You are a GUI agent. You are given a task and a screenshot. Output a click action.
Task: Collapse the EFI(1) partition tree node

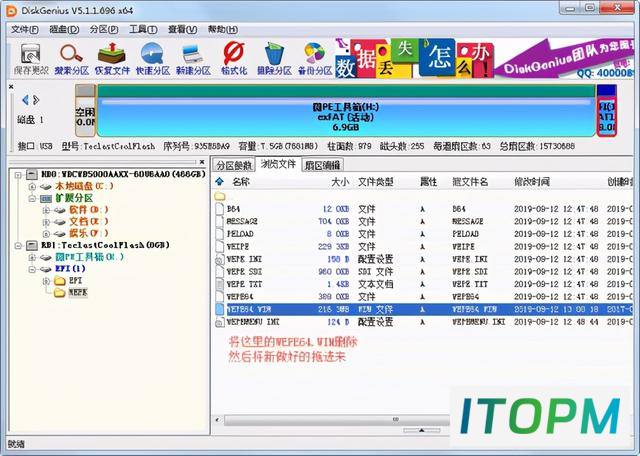tap(32, 269)
